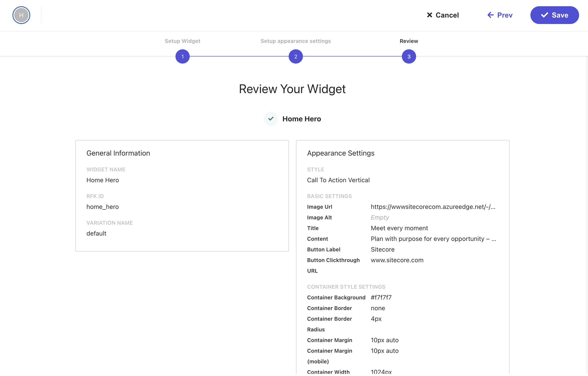This screenshot has height=376, width=588.
Task: Go back with the Prev button
Action: (x=500, y=15)
